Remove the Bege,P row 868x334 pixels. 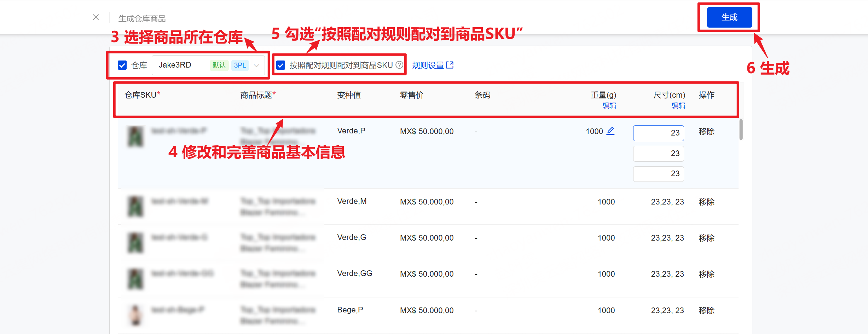[x=706, y=311]
